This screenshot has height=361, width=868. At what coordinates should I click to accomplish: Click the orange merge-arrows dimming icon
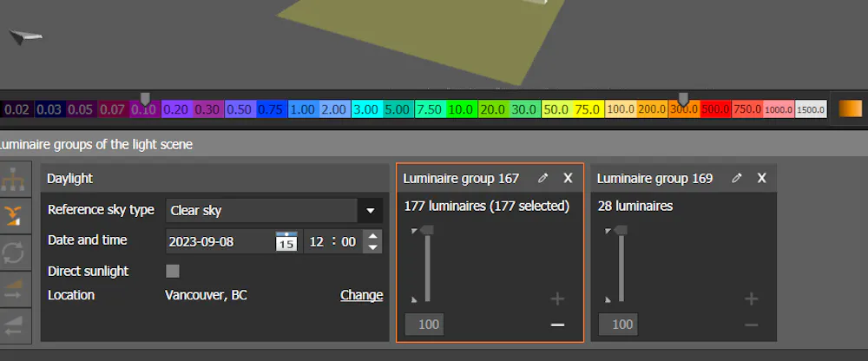[13, 215]
